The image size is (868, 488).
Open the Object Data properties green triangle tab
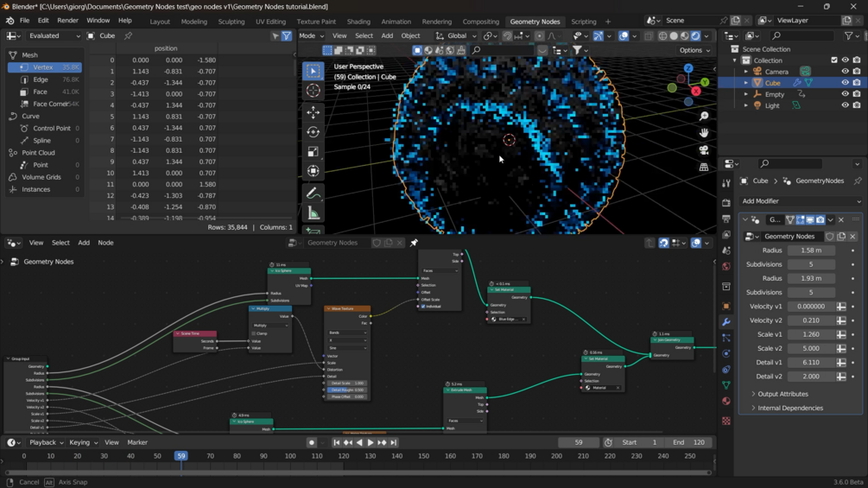[726, 385]
